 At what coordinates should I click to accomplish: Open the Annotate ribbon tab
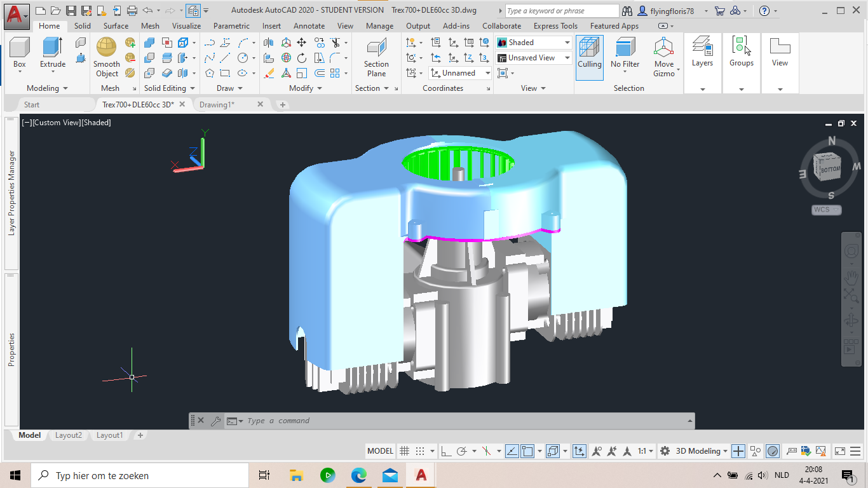tap(309, 26)
